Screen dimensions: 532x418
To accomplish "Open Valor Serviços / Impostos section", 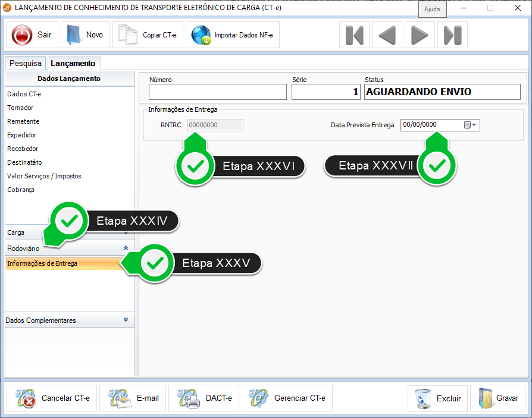I will (44, 176).
